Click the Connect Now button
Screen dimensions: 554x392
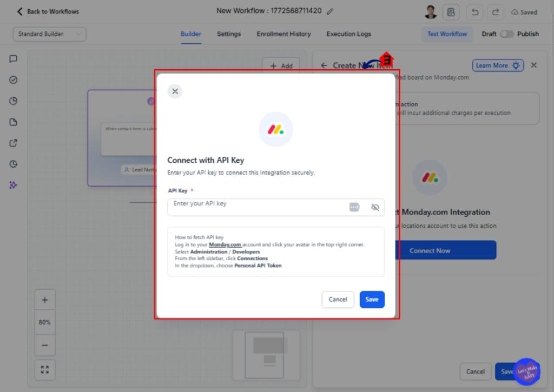pyautogui.click(x=430, y=250)
